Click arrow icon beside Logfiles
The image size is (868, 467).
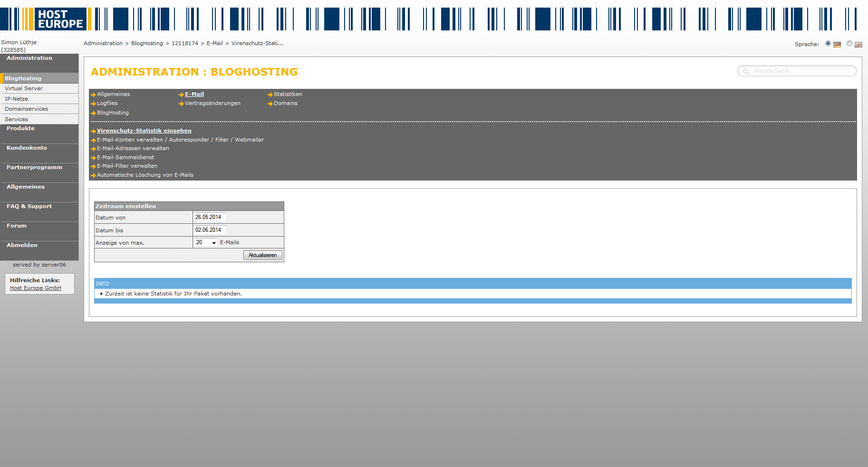(93, 104)
